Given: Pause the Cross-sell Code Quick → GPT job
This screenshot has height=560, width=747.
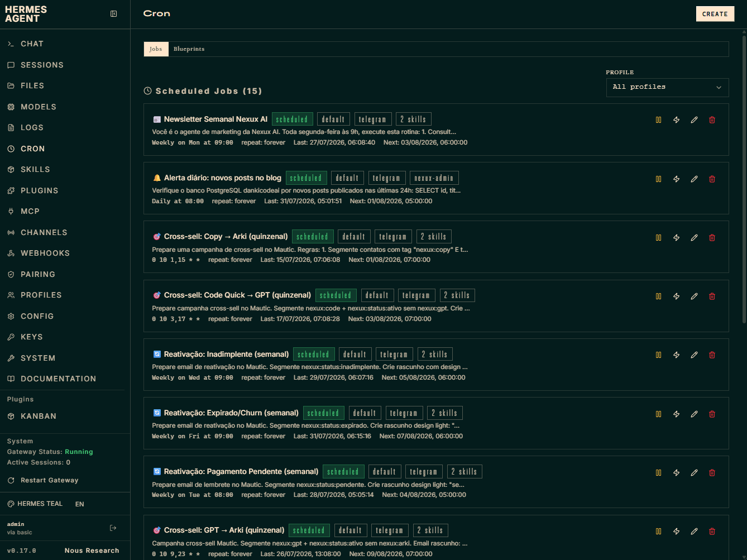Looking at the screenshot, I should pyautogui.click(x=659, y=296).
